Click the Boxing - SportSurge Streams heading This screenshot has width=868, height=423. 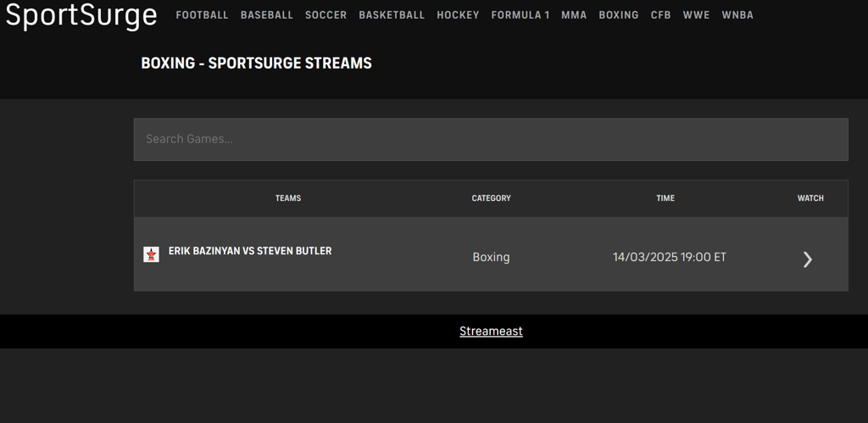point(256,63)
